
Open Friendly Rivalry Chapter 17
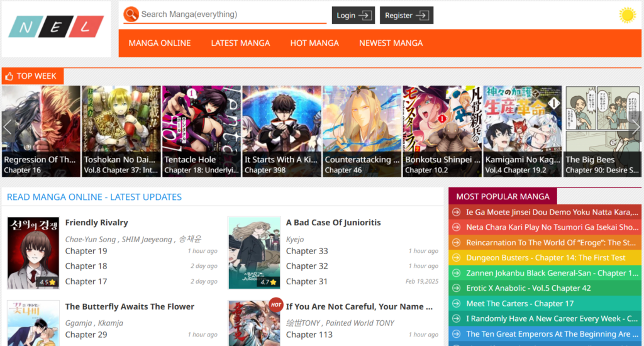pos(86,281)
